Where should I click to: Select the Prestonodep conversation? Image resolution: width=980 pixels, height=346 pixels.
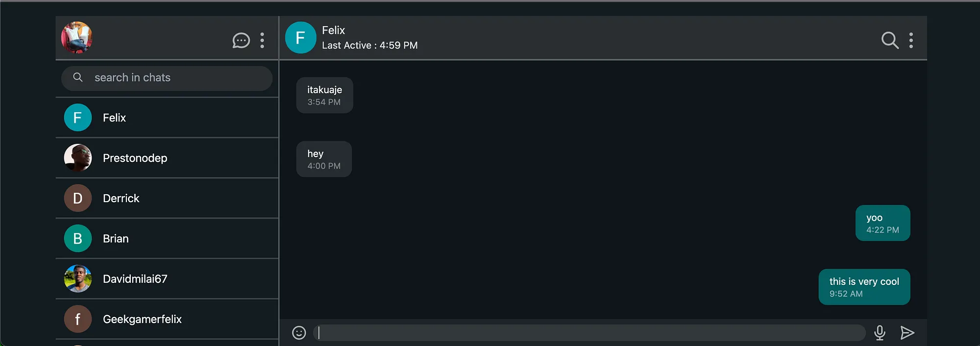point(167,158)
